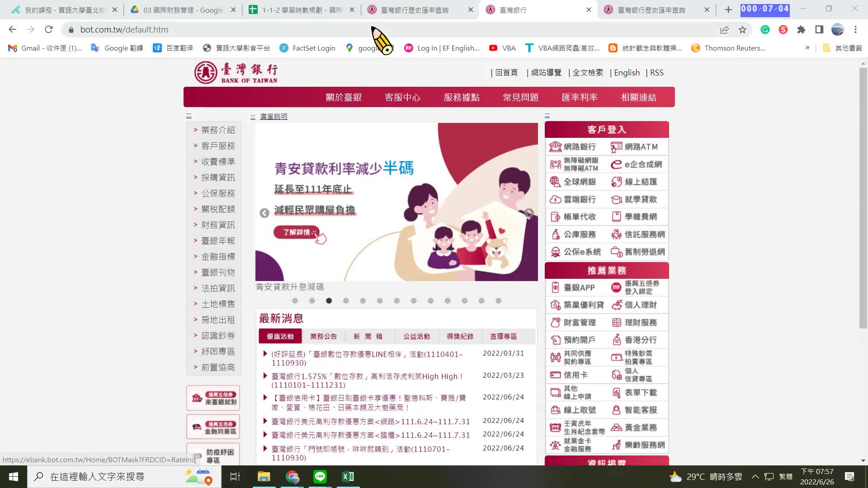Viewport: 868px width, 488px height.
Task: Select the 線上結匯 icon
Action: [x=616, y=182]
